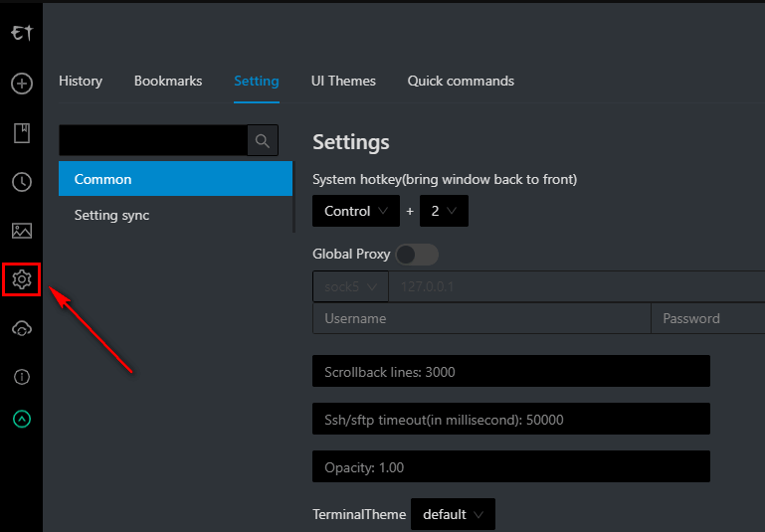Viewport: 765px width, 532px height.
Task: Select Setting sync in the list
Action: pos(111,215)
